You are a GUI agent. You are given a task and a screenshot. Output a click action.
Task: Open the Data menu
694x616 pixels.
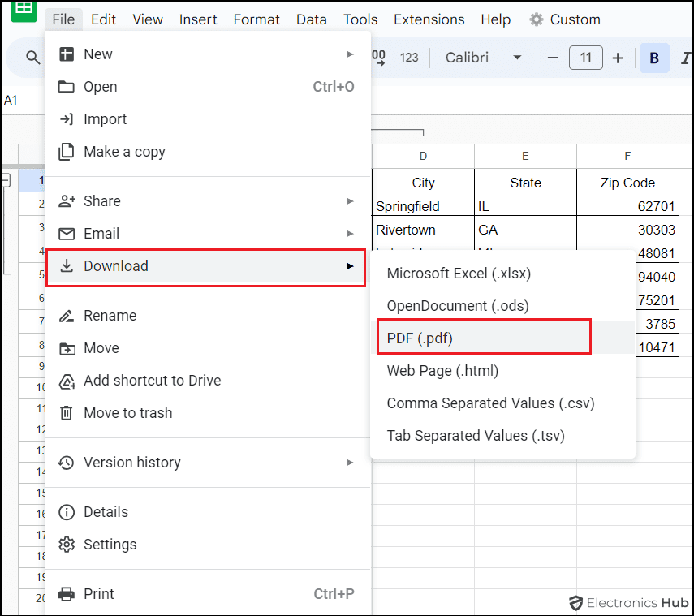(x=312, y=19)
